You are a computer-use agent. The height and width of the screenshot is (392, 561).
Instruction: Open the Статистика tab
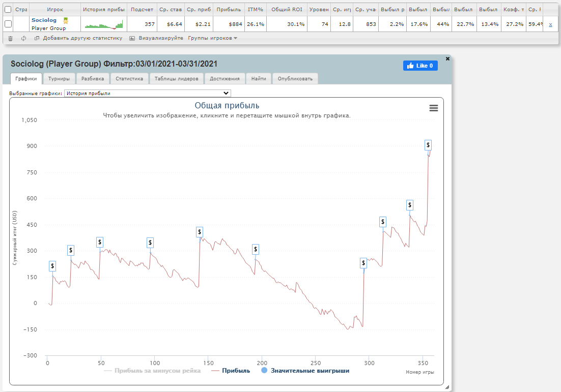129,79
